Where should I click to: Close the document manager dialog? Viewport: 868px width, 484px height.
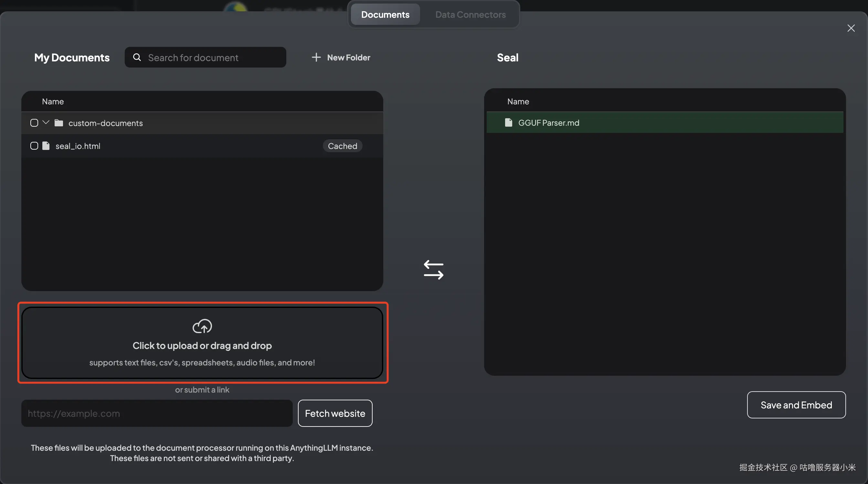[x=851, y=28]
